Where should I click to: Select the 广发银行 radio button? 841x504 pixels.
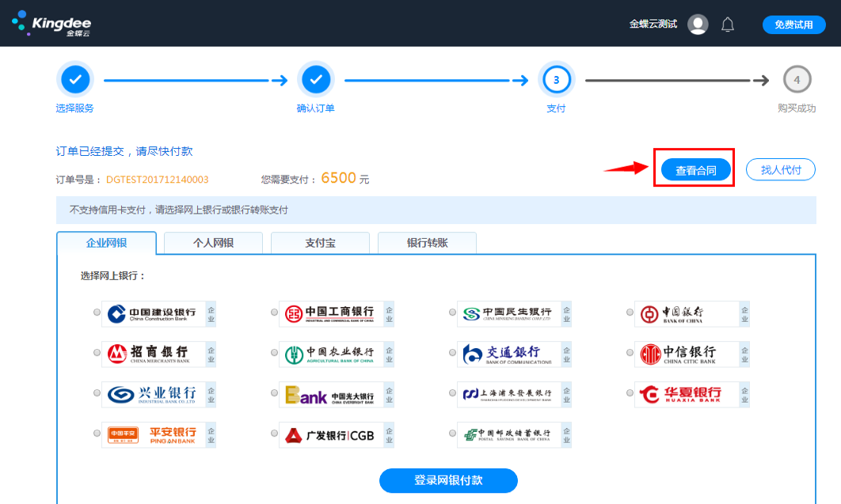tap(274, 433)
